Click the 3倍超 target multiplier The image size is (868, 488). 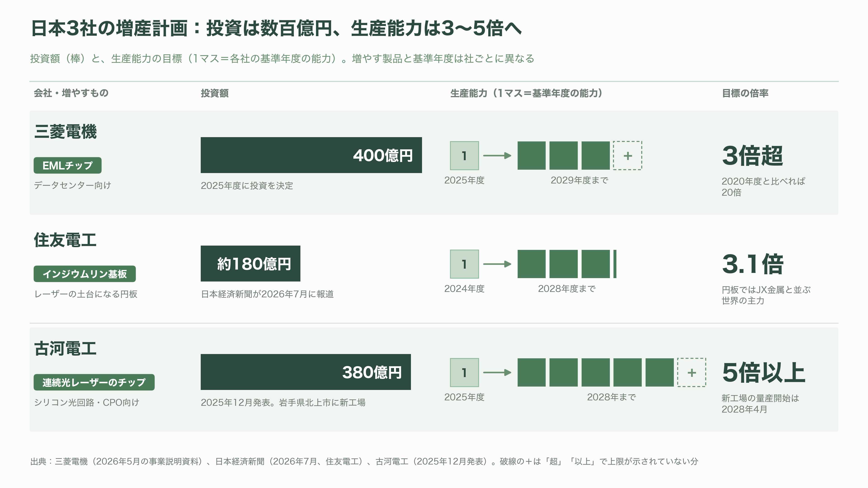click(752, 156)
